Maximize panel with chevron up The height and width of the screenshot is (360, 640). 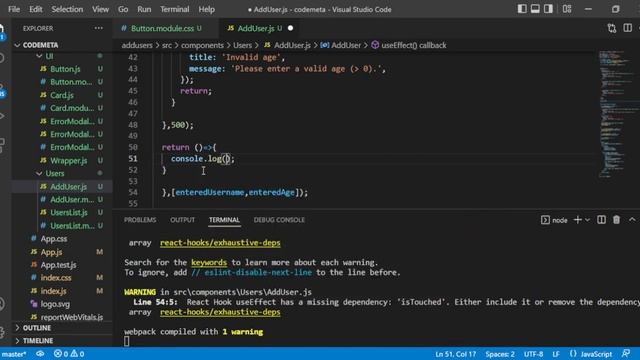pos(632,220)
